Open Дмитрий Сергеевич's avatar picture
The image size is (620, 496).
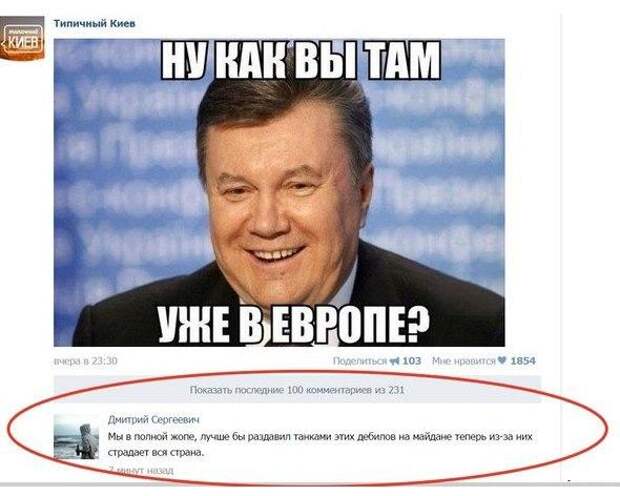(x=76, y=437)
